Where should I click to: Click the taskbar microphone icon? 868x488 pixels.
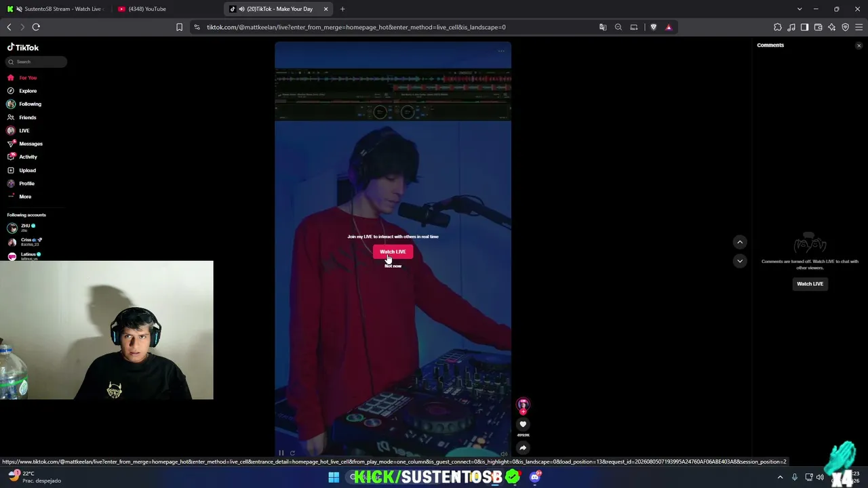click(795, 477)
